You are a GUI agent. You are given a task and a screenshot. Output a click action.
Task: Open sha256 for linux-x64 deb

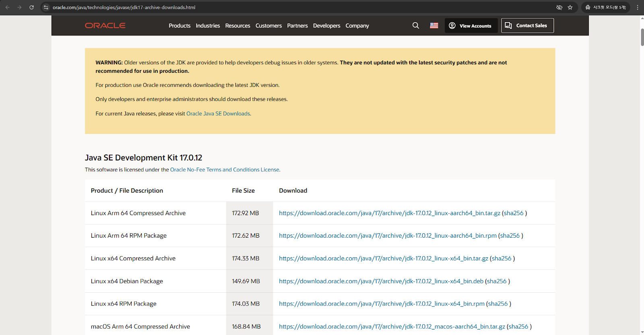[497, 281]
